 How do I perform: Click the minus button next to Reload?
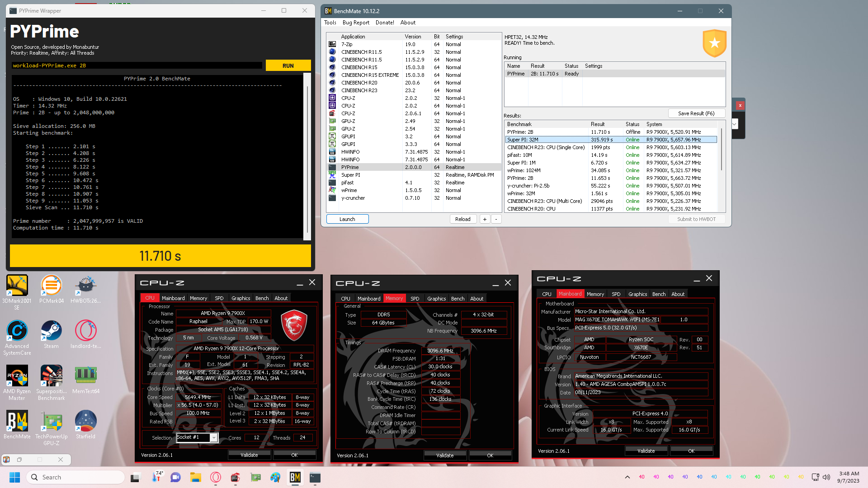coord(496,219)
